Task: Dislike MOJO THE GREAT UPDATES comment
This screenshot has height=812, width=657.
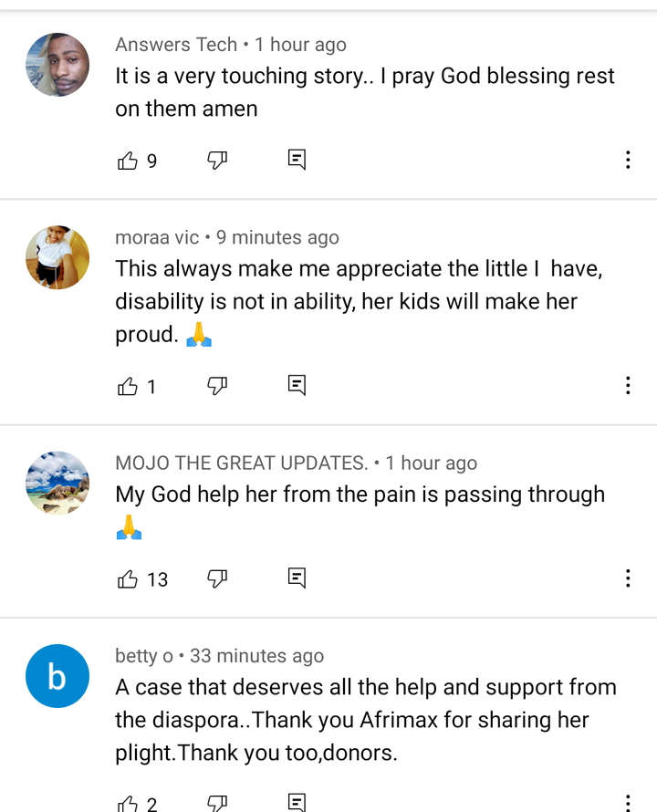Action: point(217,579)
